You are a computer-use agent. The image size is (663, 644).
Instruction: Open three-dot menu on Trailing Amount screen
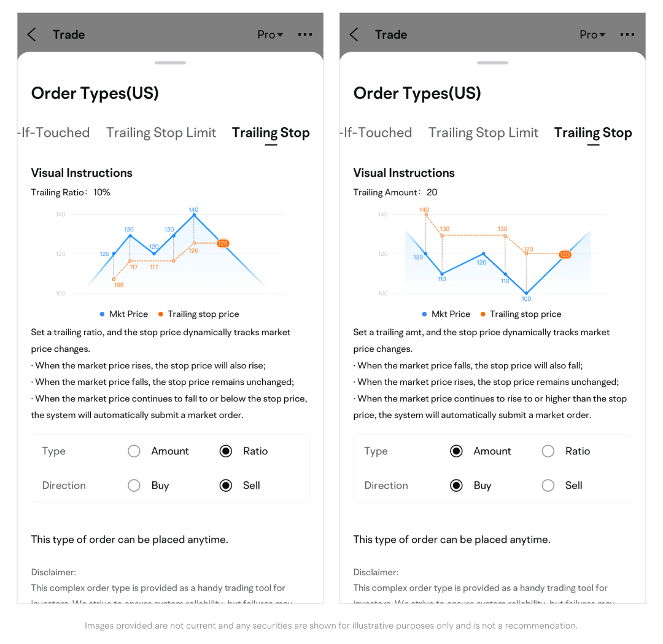point(627,34)
